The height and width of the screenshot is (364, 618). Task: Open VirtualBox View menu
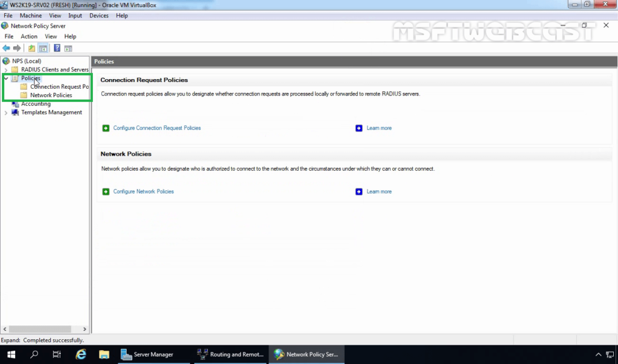click(x=55, y=15)
